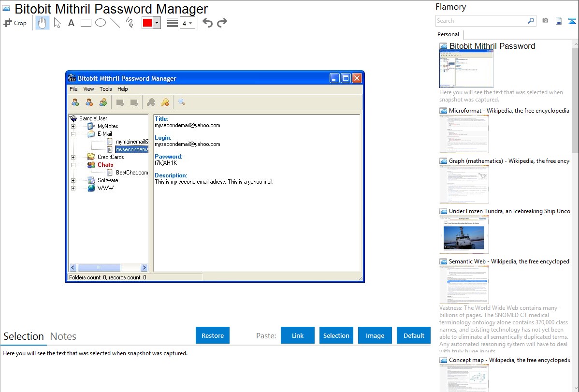Choose the freehand squiggle tool
This screenshot has width=579, height=392.
(x=130, y=23)
